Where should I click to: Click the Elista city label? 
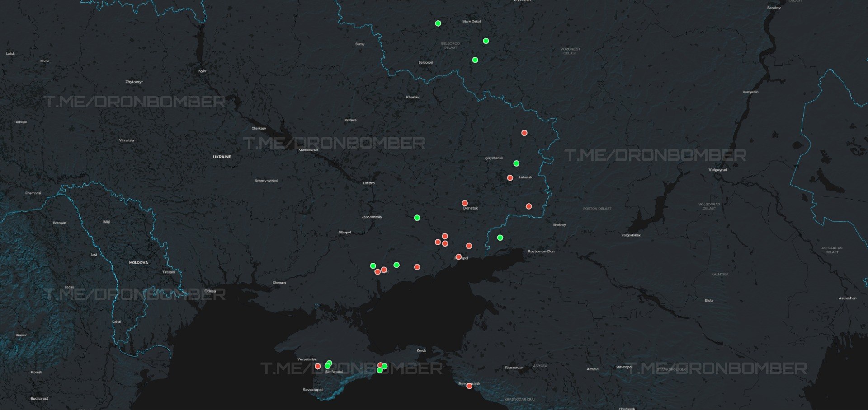tap(709, 300)
